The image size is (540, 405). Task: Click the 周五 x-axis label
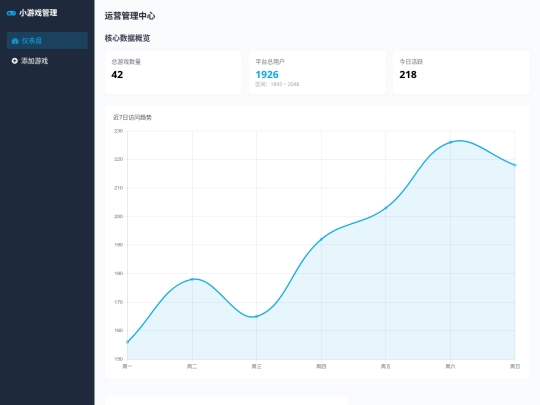click(386, 366)
